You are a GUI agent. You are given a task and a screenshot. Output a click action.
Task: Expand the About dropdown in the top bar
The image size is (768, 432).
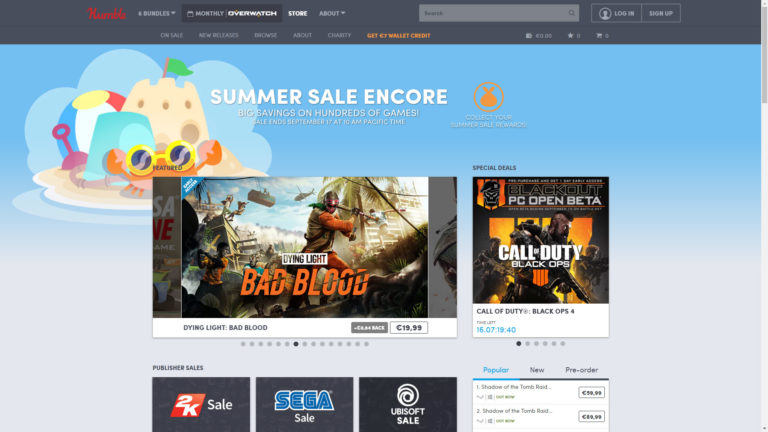coord(332,13)
